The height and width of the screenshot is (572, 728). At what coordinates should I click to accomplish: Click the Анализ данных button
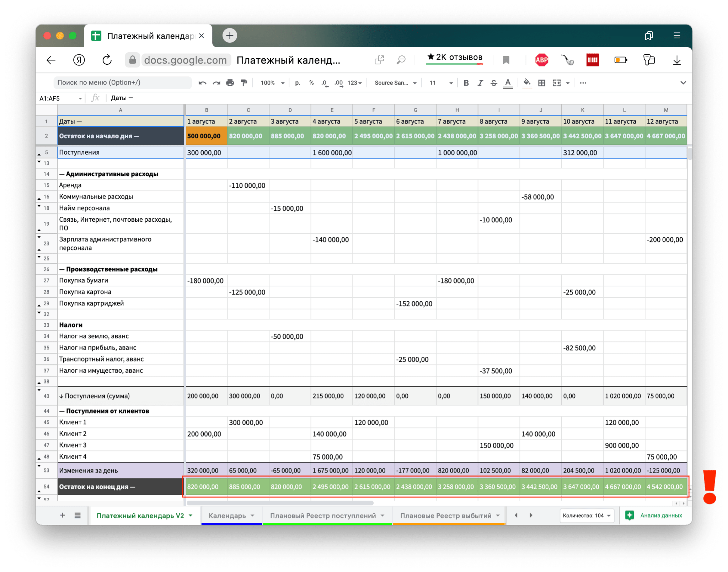click(654, 516)
